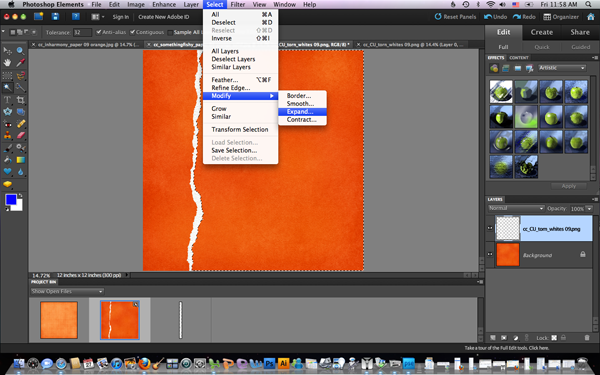Select the Horizontal Type tool
The height and width of the screenshot is (375, 600).
[x=7, y=100]
